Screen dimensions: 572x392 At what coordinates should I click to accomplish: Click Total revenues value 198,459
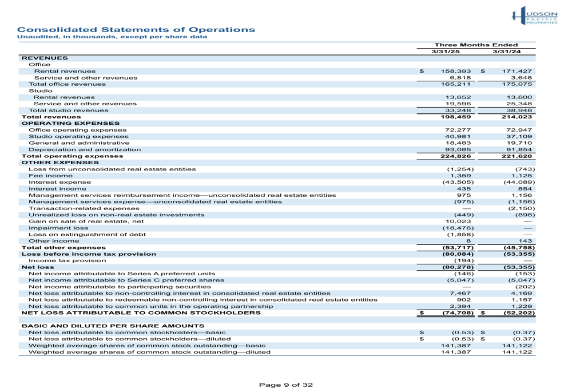pos(456,117)
